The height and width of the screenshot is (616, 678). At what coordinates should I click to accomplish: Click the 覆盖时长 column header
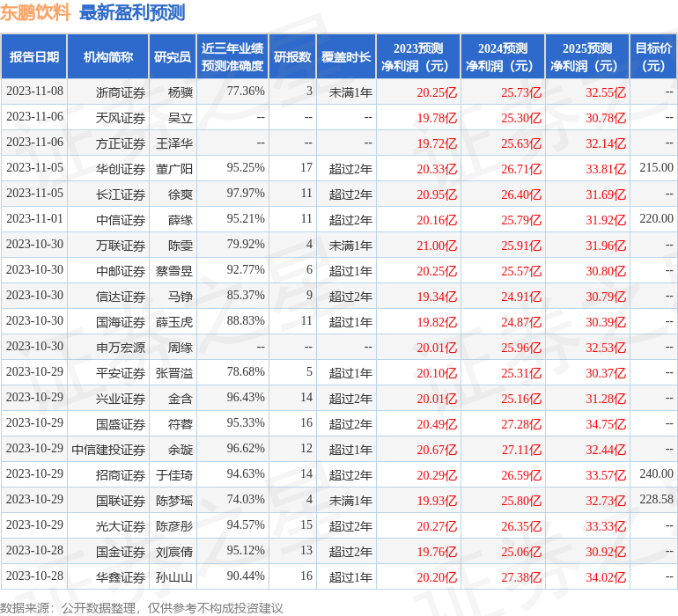(346, 56)
